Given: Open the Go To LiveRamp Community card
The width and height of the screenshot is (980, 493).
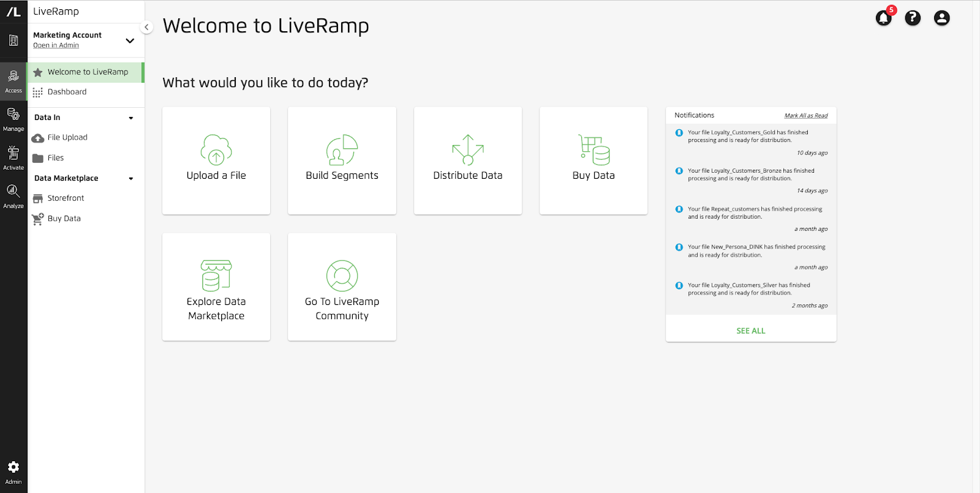Looking at the screenshot, I should [342, 287].
